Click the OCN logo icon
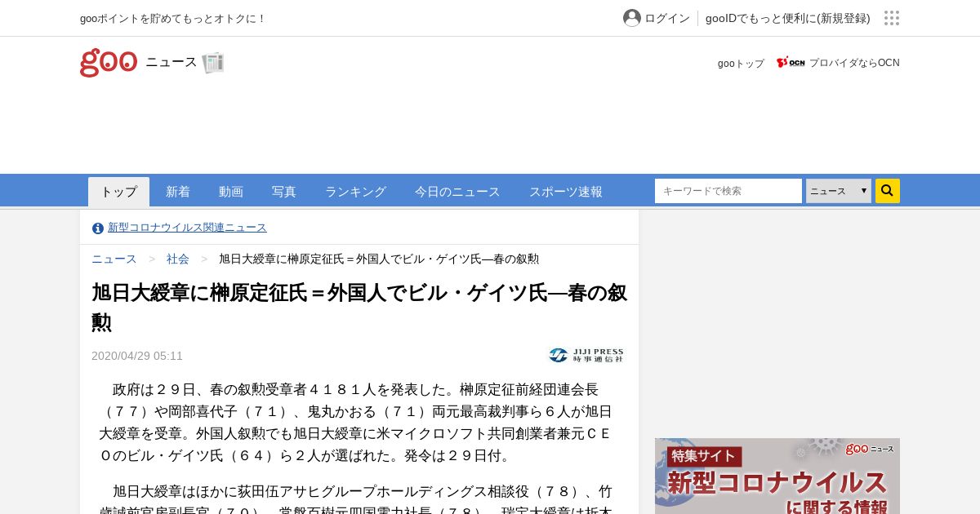The image size is (980, 514). click(x=791, y=63)
